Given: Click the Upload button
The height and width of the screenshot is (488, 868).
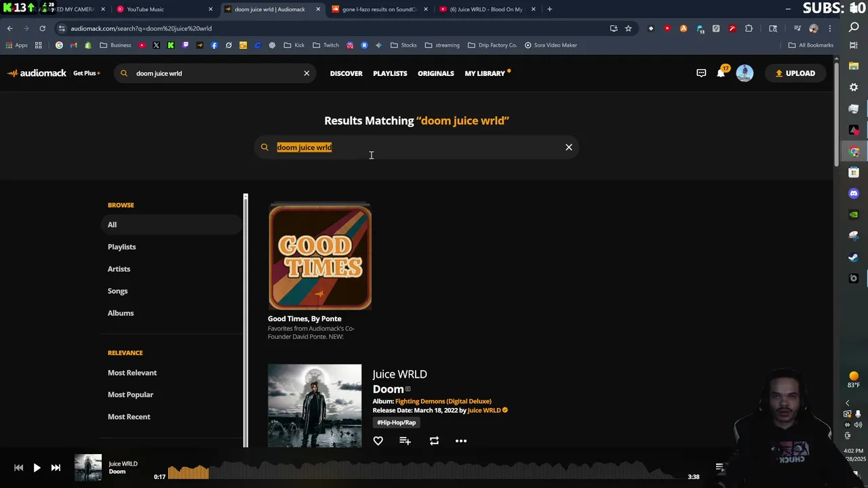Looking at the screenshot, I should [795, 73].
